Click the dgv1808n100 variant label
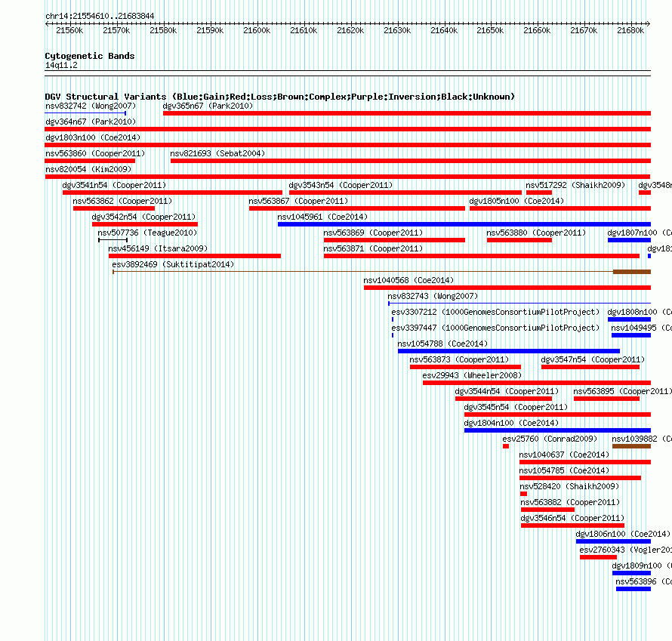The image size is (672, 641). [640, 312]
